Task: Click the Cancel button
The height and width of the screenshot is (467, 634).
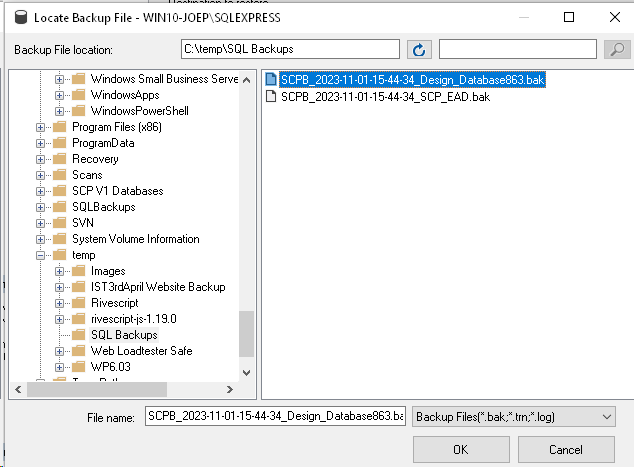Action: [x=566, y=449]
